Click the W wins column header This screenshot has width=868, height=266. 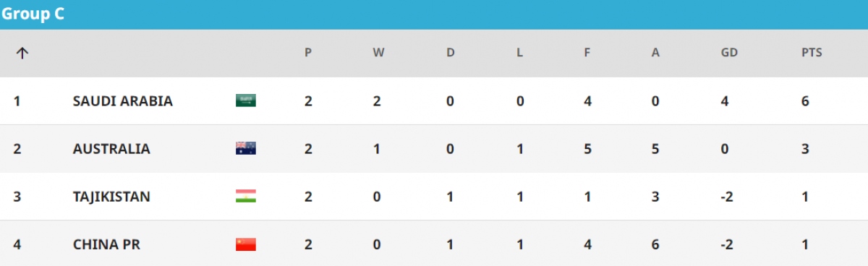[378, 53]
